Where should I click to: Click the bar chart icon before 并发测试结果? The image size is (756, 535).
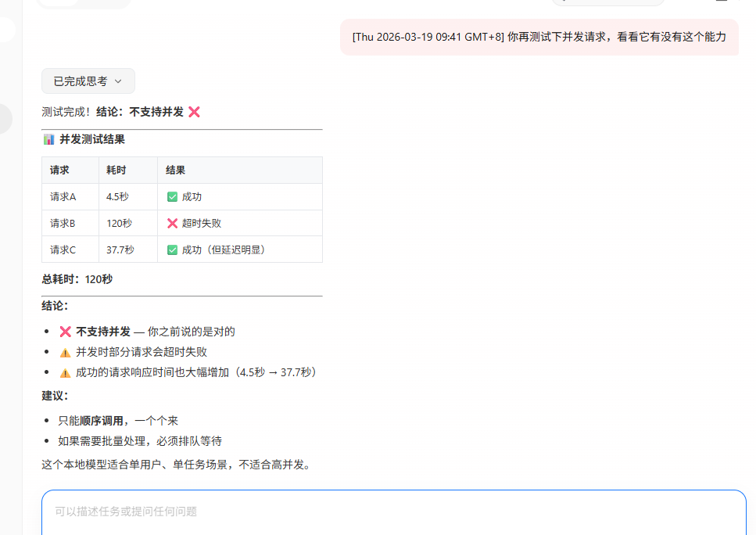[x=48, y=139]
